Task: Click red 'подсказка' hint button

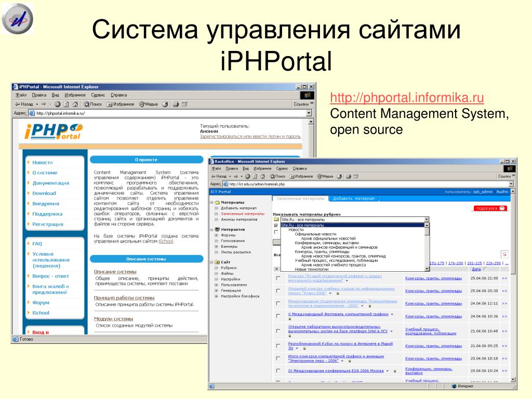Action: coord(490,208)
